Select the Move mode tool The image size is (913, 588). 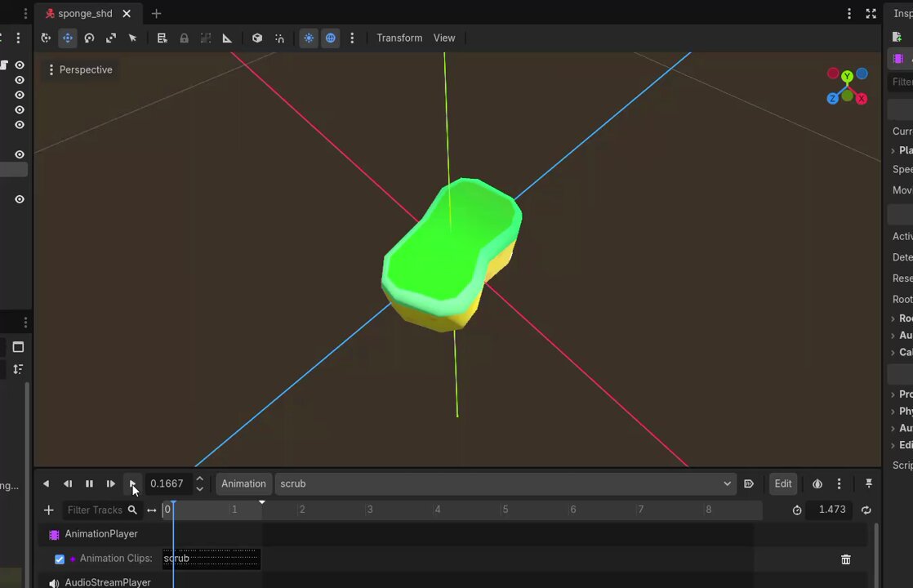68,38
